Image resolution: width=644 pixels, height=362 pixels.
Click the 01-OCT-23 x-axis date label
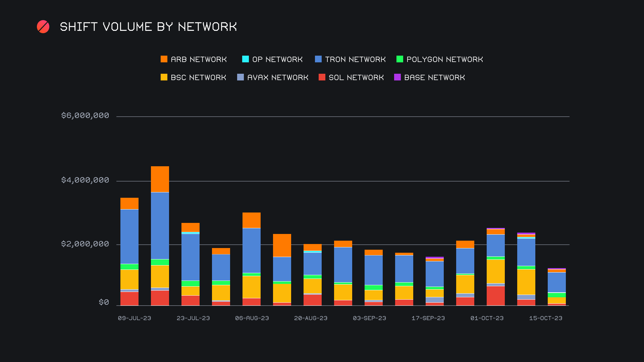487,318
